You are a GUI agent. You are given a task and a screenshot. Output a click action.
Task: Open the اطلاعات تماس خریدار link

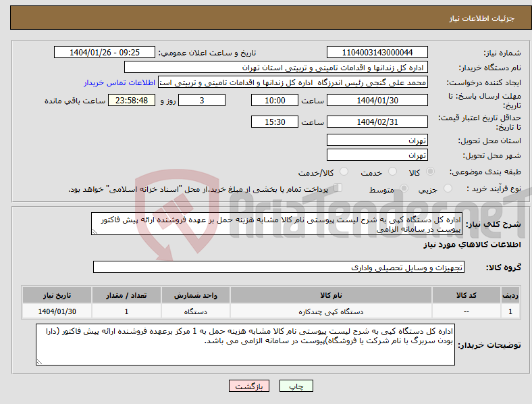(x=119, y=82)
